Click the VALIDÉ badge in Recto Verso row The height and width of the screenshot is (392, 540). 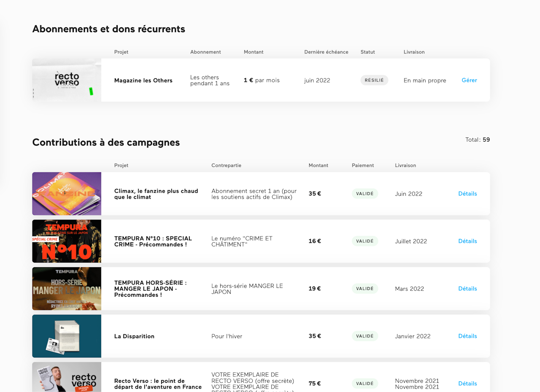tap(365, 384)
